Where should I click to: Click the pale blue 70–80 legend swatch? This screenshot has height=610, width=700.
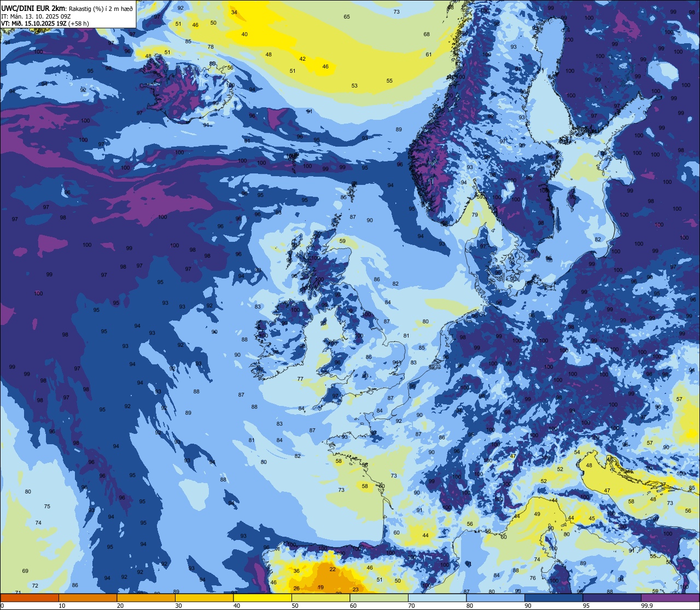click(437, 597)
